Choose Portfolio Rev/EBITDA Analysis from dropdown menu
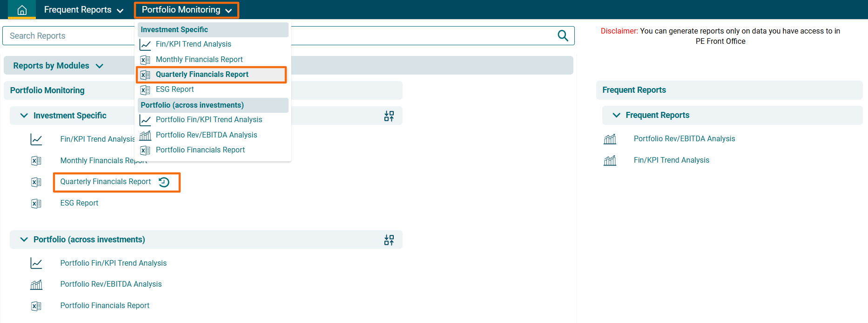Image resolution: width=868 pixels, height=323 pixels. (206, 135)
